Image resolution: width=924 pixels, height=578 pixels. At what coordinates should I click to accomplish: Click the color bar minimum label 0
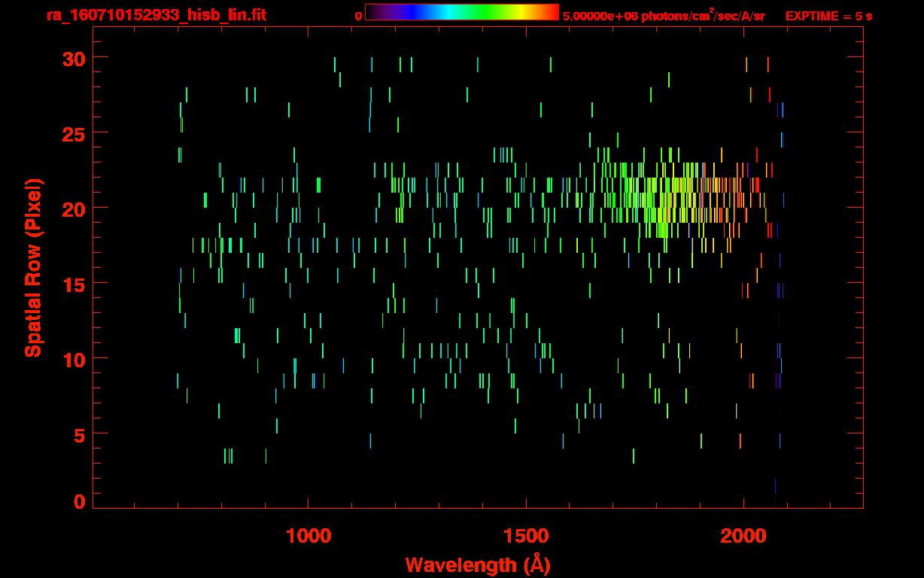[358, 16]
